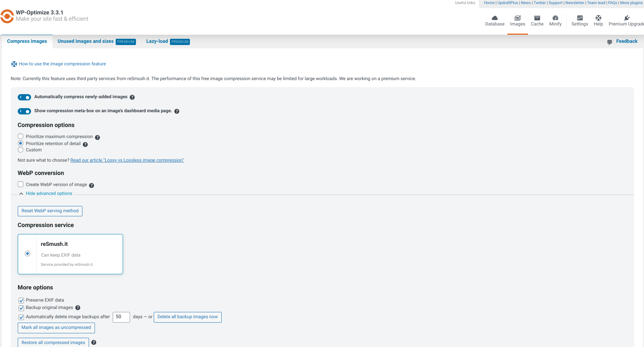Open the Database section icon

[x=494, y=18]
